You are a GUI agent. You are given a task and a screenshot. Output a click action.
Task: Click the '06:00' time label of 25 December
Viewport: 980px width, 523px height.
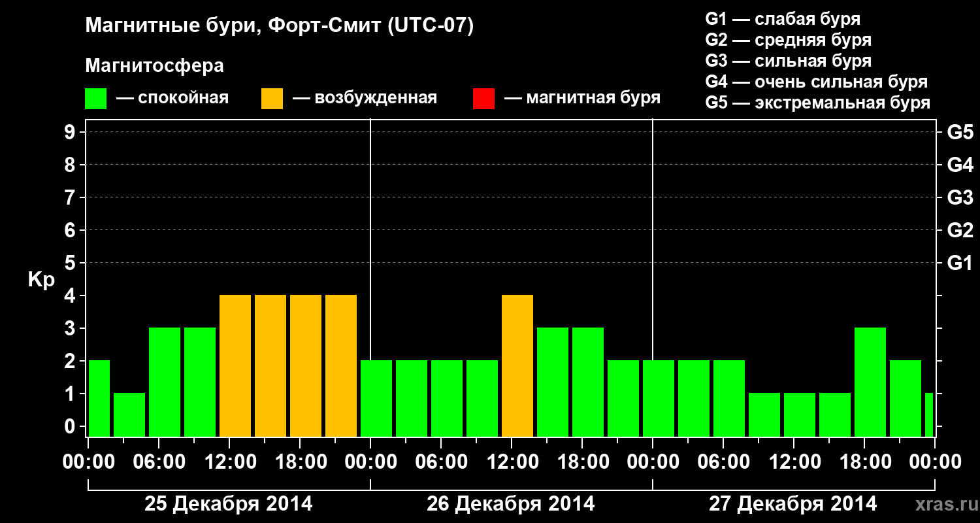pyautogui.click(x=159, y=462)
